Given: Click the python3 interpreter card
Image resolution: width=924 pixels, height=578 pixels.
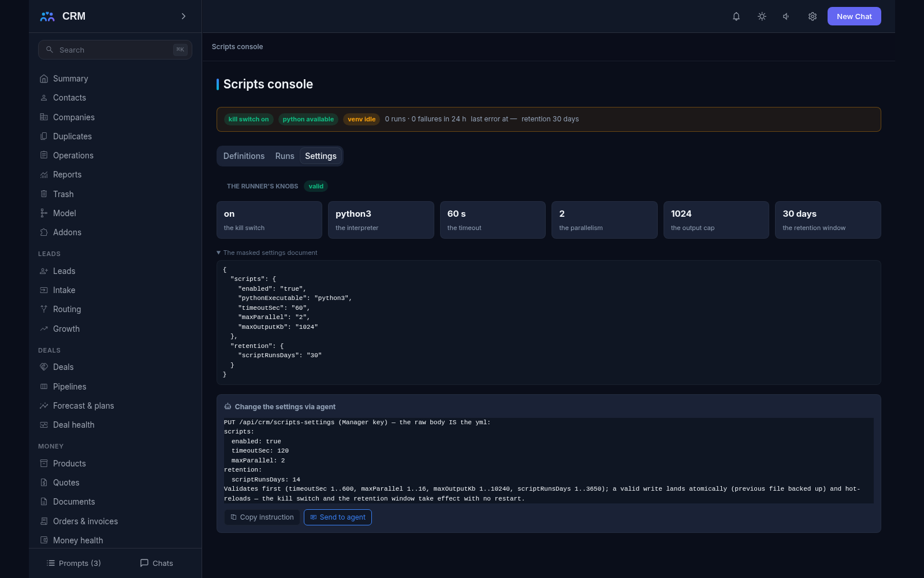Looking at the screenshot, I should pos(381,220).
